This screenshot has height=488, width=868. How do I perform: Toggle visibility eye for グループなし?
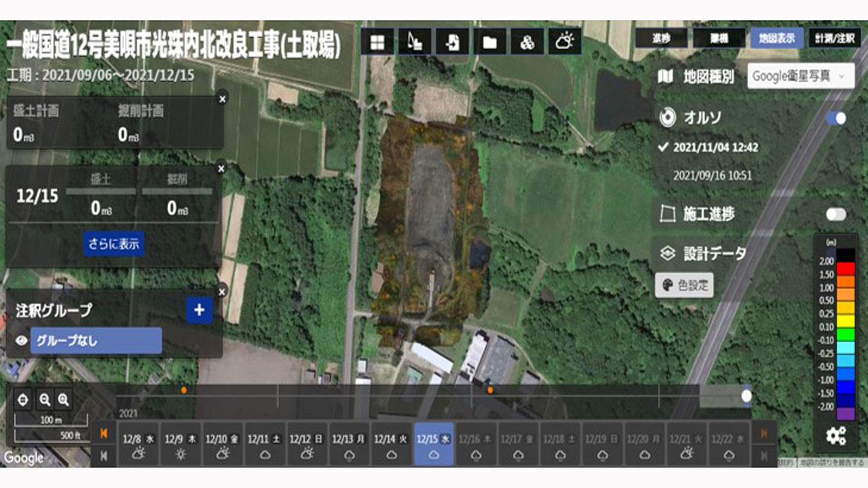(22, 340)
